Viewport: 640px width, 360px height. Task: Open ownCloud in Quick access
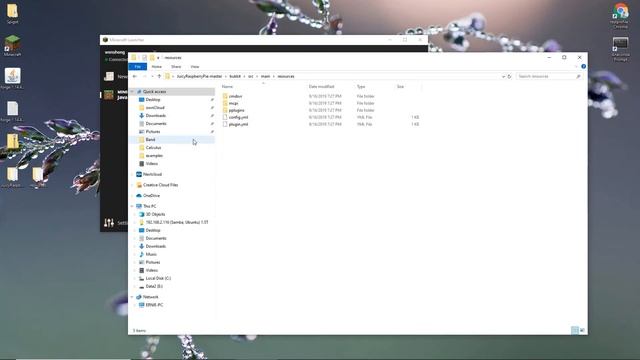tap(155, 108)
